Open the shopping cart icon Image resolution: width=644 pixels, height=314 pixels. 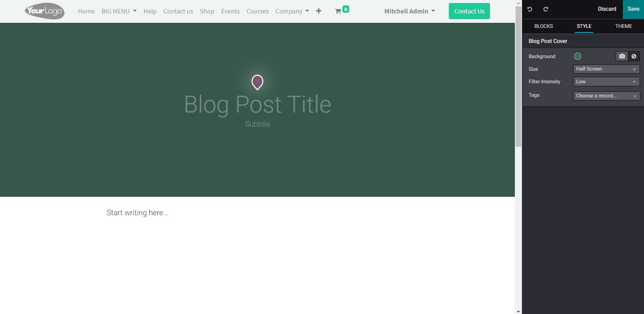[338, 11]
